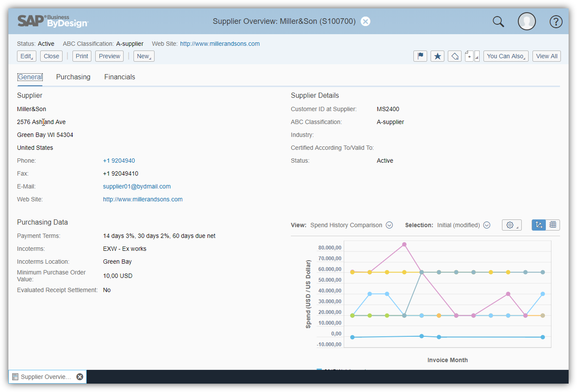Click the Preview button
The image size is (577, 392).
coord(109,56)
